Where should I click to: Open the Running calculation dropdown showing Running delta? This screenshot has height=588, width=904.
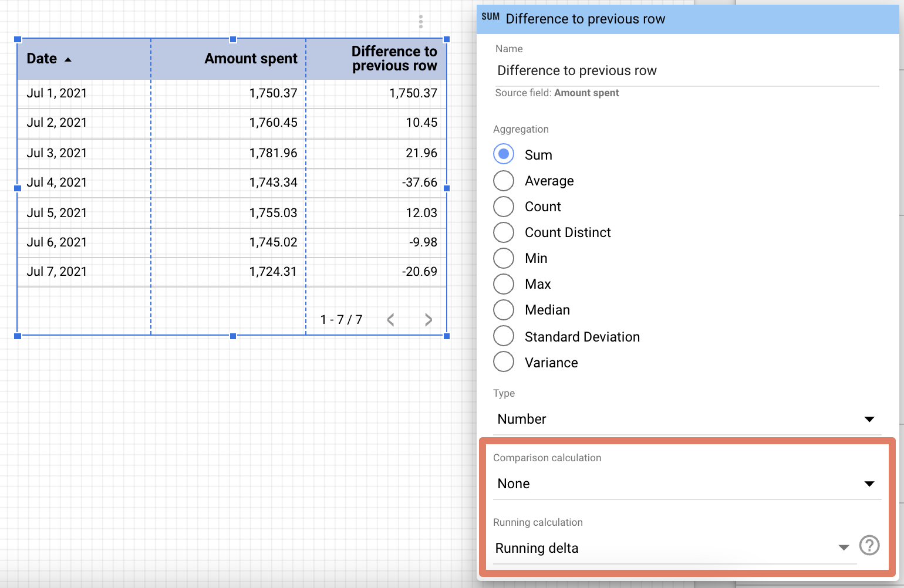[x=674, y=548]
